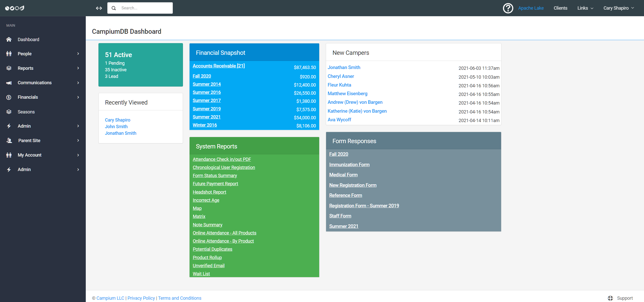Select the People icon in the sidebar
The height and width of the screenshot is (302, 644).
coord(9,54)
